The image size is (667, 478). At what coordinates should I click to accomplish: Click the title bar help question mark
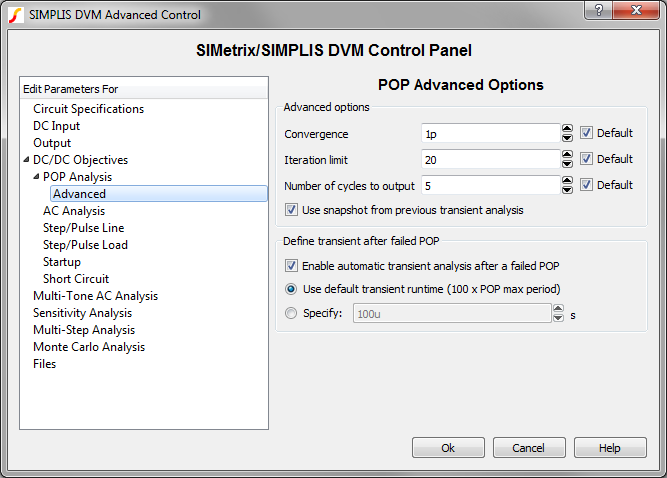point(598,12)
